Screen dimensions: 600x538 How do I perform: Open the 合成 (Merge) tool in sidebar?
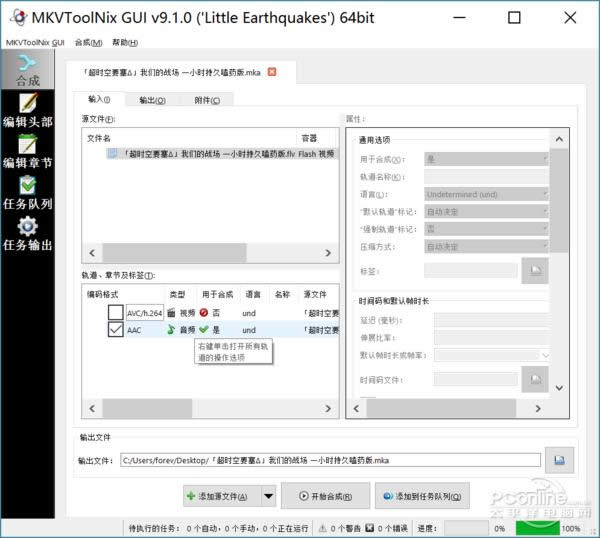pyautogui.click(x=27, y=70)
